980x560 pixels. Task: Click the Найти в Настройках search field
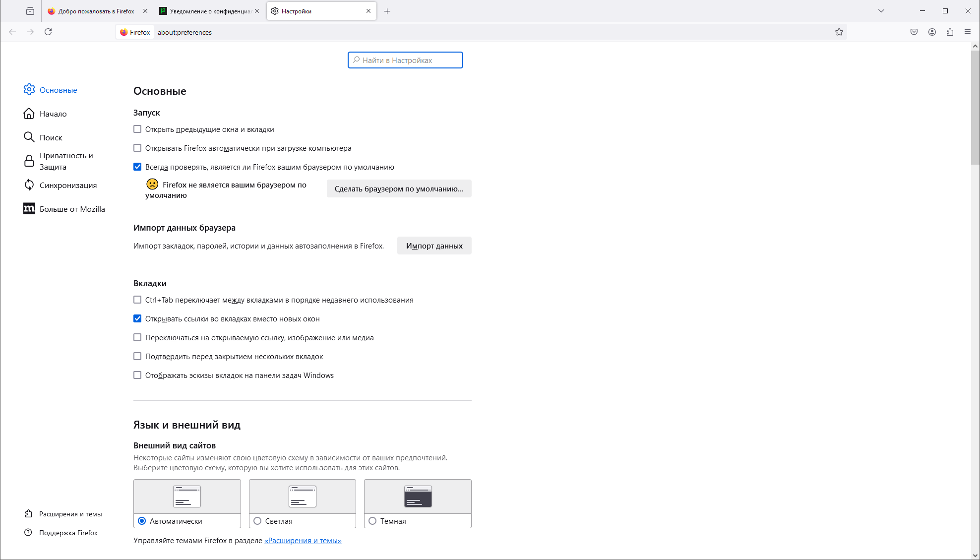click(x=405, y=60)
